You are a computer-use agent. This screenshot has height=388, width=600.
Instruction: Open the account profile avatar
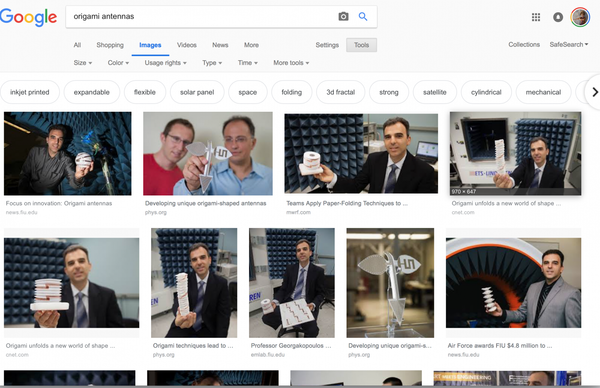click(x=580, y=17)
